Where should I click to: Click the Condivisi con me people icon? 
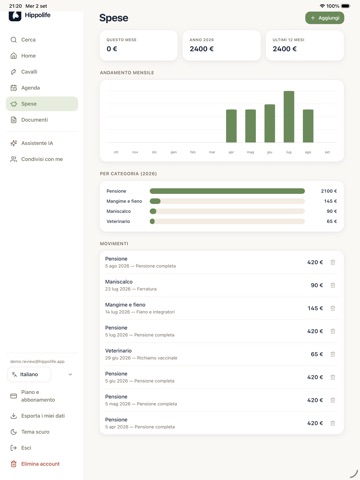pyautogui.click(x=14, y=159)
